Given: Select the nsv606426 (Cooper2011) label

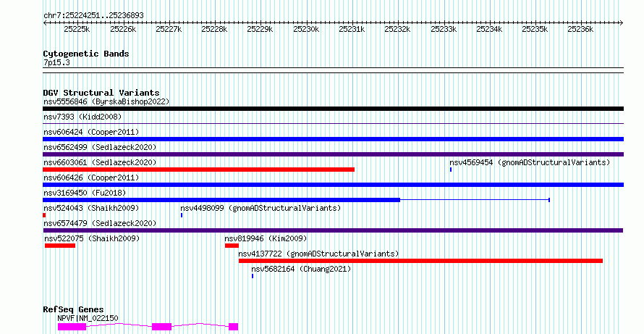Looking at the screenshot, I should [x=91, y=178].
